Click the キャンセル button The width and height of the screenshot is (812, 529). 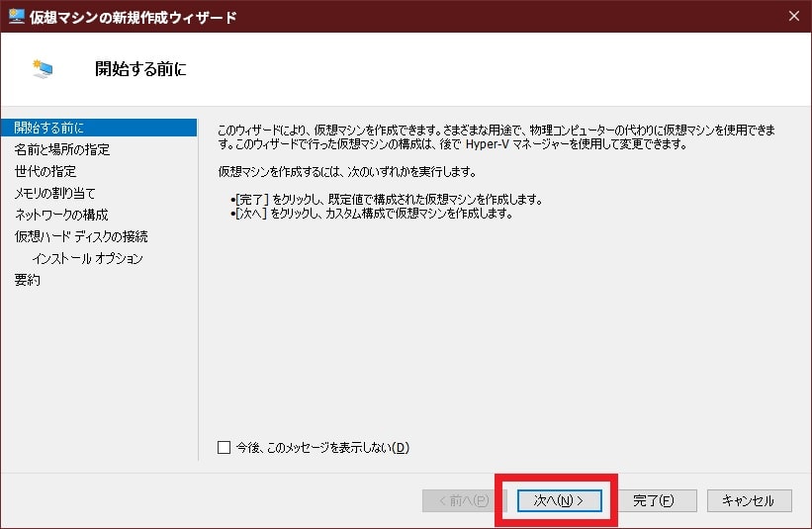[x=749, y=500]
